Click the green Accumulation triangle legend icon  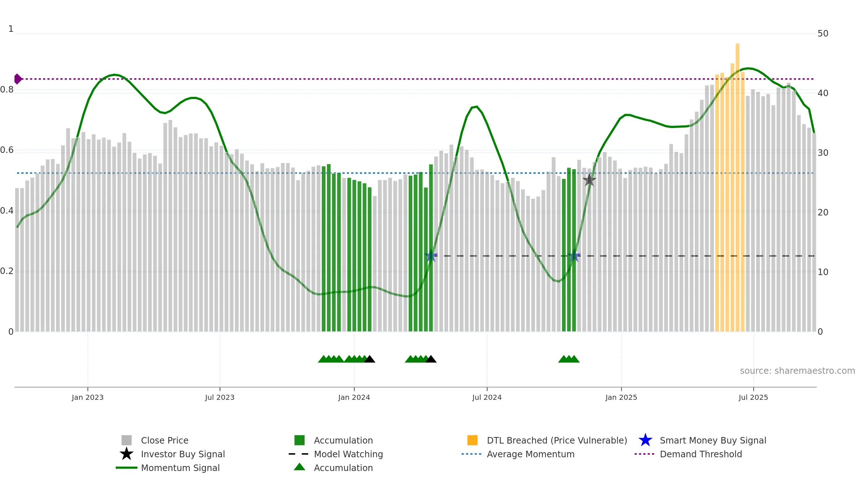[299, 467]
